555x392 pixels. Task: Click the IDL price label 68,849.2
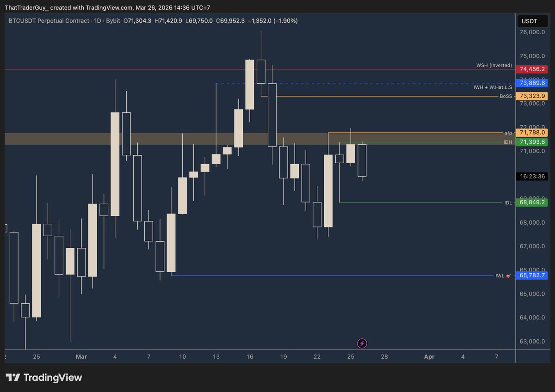(532, 202)
